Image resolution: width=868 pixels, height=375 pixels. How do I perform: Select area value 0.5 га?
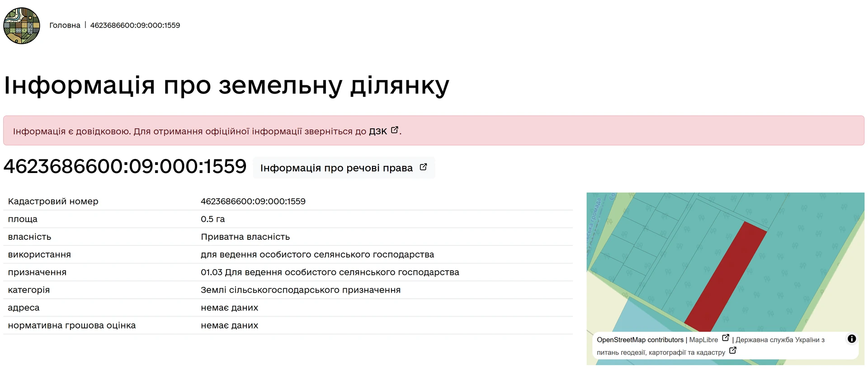[x=213, y=219]
